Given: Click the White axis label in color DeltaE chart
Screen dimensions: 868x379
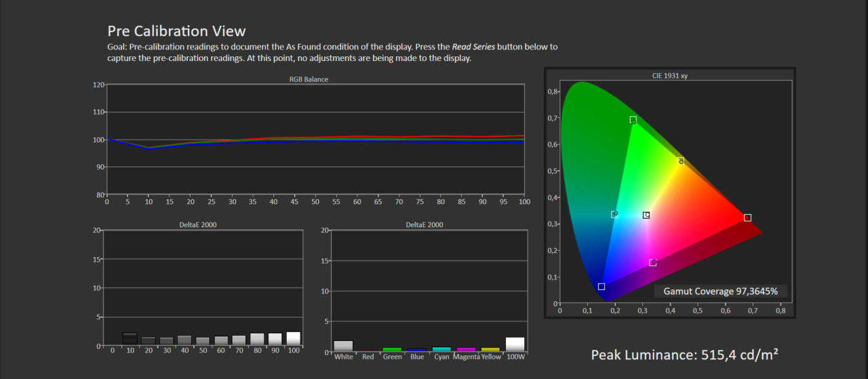Looking at the screenshot, I should (344, 357).
